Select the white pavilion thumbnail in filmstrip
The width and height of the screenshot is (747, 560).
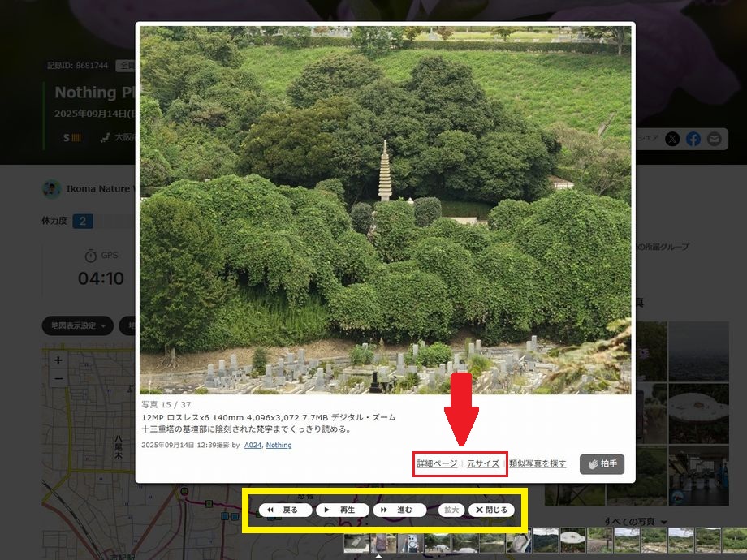pos(573,541)
